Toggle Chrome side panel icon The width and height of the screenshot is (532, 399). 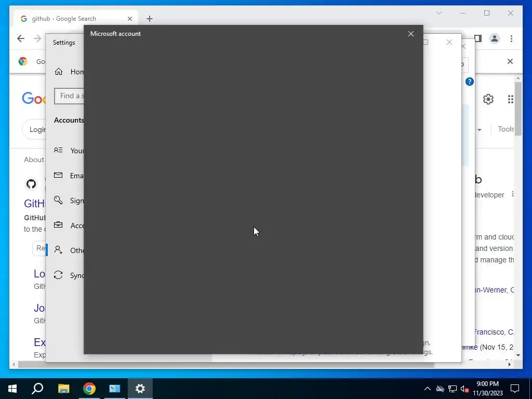[x=478, y=38]
